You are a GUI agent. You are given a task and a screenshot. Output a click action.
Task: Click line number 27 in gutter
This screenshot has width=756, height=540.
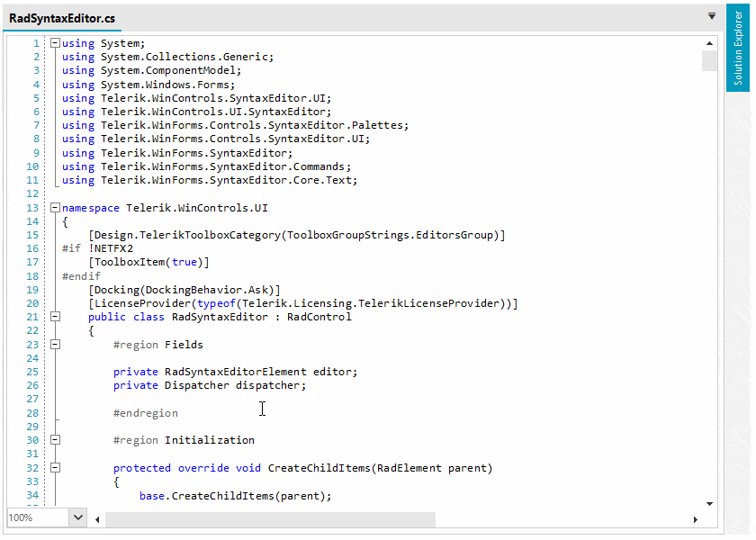[x=32, y=399]
